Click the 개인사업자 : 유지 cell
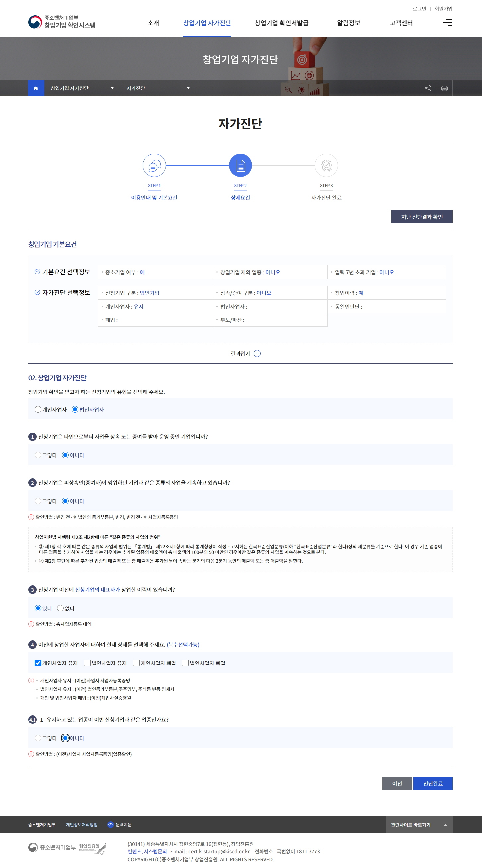The width and height of the screenshot is (482, 868). click(x=155, y=306)
